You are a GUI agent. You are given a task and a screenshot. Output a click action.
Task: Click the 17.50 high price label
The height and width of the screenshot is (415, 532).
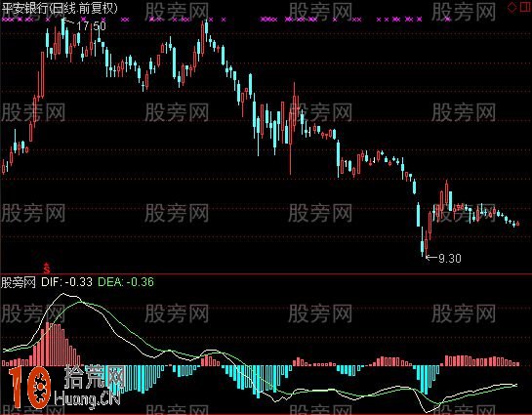[91, 26]
